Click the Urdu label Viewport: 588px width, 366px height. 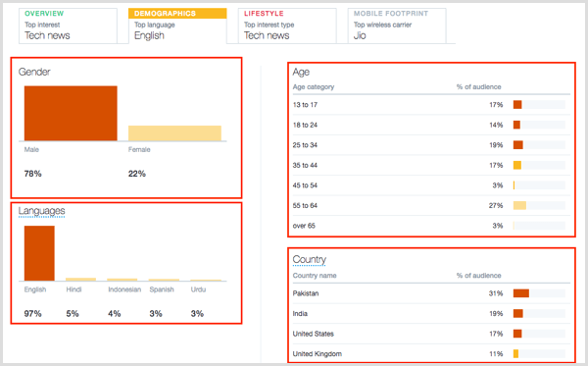[x=198, y=289]
